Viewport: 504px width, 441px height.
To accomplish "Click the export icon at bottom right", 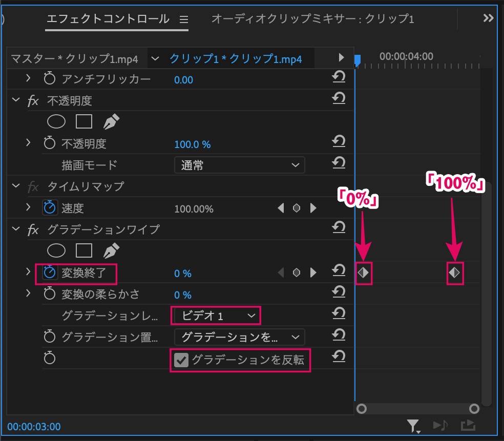I will tap(468, 425).
